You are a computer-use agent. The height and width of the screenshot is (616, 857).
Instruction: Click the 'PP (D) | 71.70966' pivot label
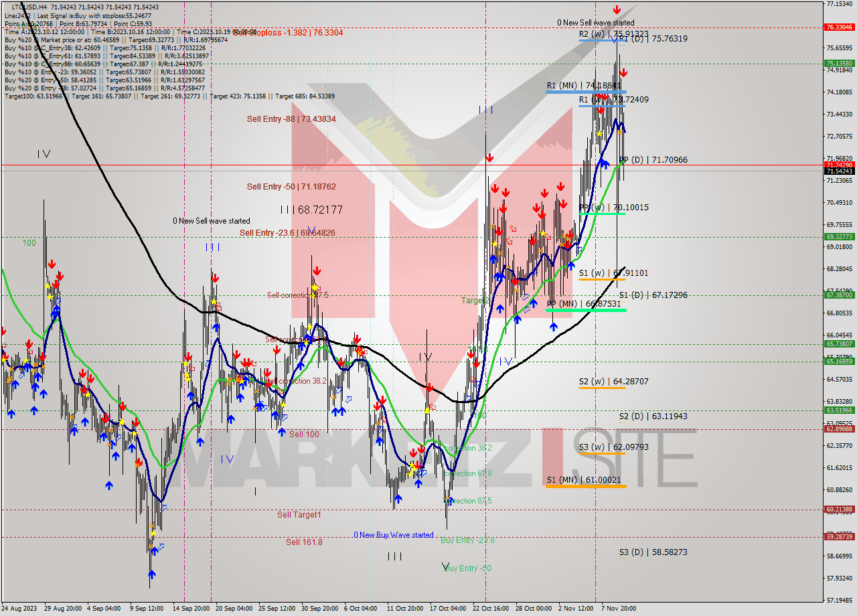[x=653, y=159]
